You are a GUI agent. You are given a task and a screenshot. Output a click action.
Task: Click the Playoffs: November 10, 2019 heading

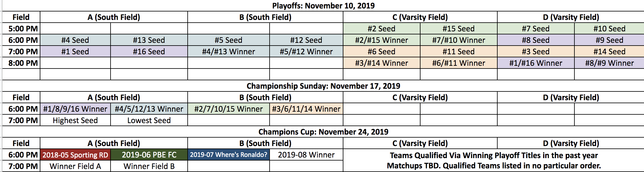[x=324, y=6]
